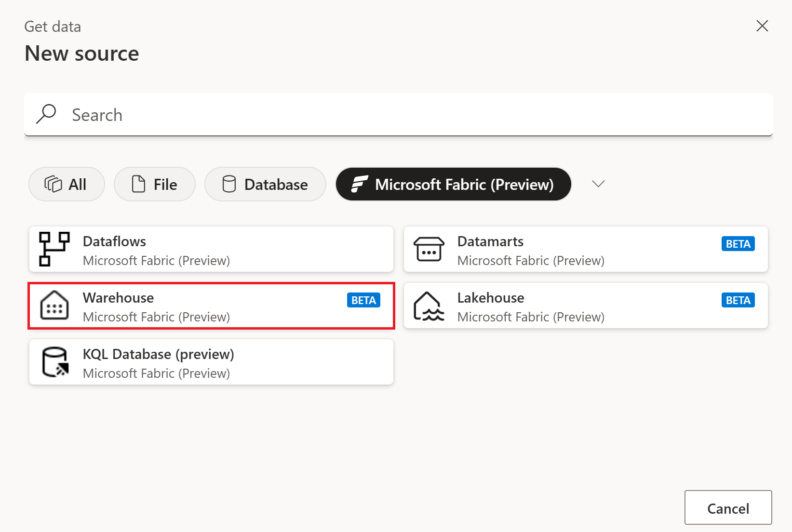Open the Warehouse source
The height and width of the screenshot is (532, 792).
tap(211, 306)
